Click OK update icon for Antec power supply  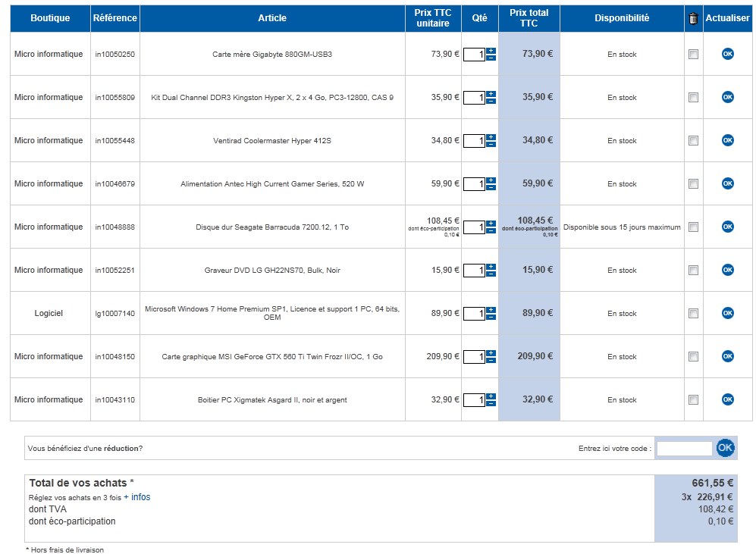pos(727,183)
